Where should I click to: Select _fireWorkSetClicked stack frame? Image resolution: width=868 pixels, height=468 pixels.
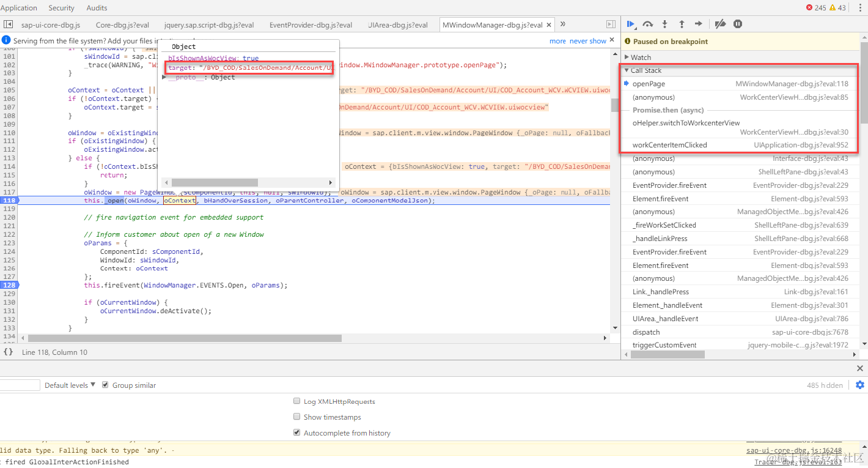click(741, 225)
